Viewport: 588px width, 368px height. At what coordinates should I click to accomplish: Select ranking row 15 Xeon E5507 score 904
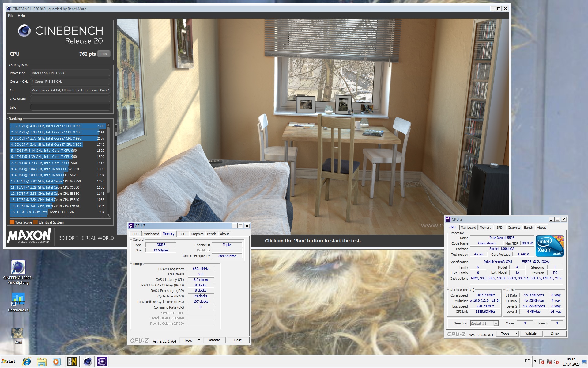tap(58, 212)
